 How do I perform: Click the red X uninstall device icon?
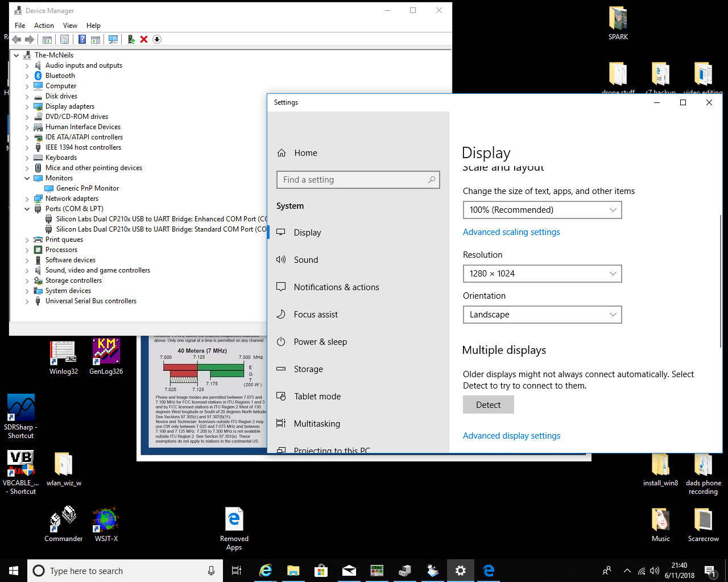tap(144, 39)
